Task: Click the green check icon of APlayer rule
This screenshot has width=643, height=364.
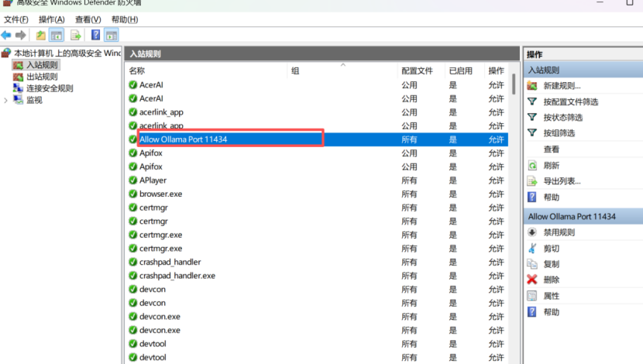Action: (x=133, y=180)
